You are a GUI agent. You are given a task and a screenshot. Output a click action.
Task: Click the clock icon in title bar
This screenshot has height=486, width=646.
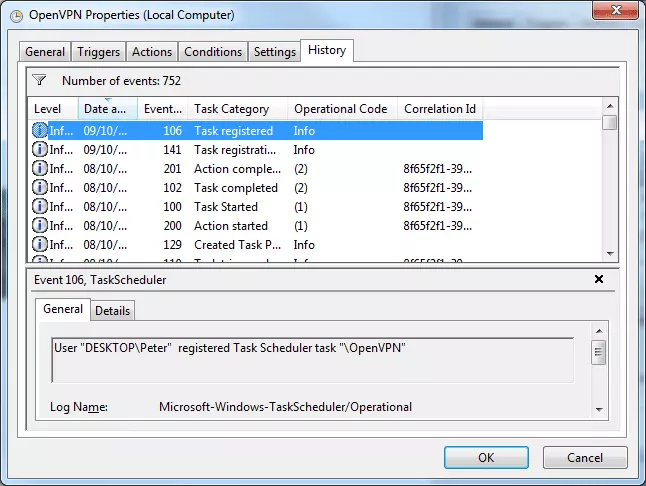tap(16, 16)
